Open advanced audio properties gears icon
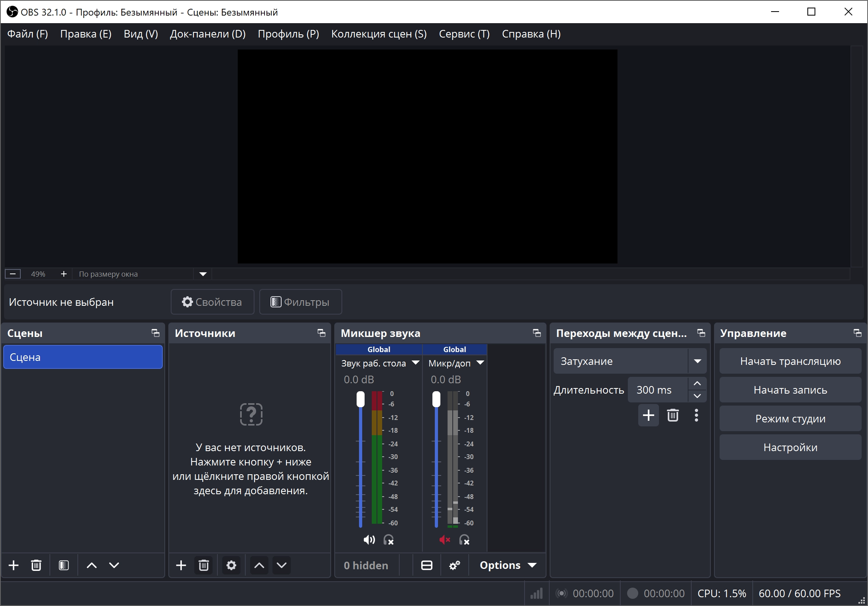The width and height of the screenshot is (868, 606). click(x=454, y=565)
